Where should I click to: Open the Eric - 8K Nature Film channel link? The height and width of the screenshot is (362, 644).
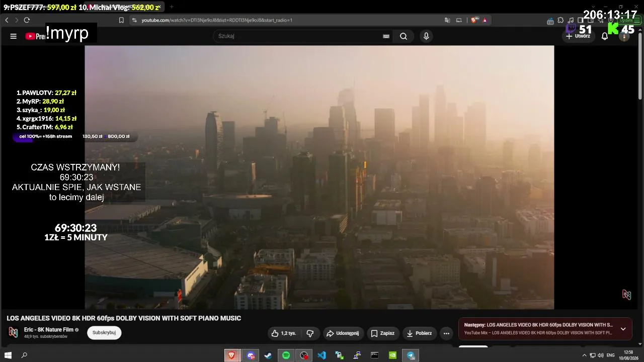[48, 330]
